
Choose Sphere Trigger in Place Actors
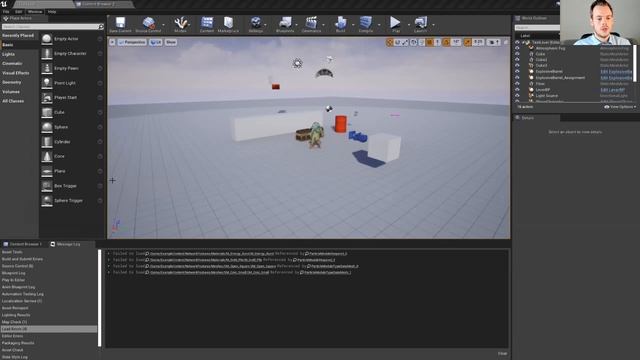click(x=72, y=200)
